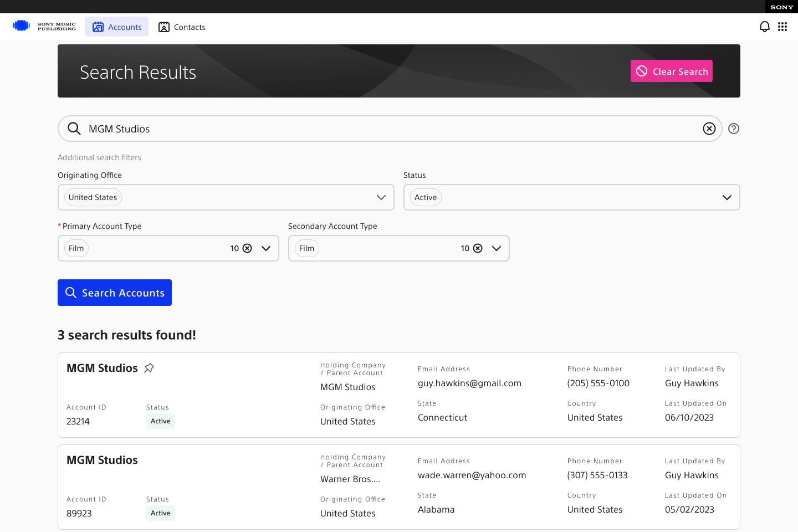798x532 pixels.
Task: Open the apps grid menu
Action: (782, 27)
